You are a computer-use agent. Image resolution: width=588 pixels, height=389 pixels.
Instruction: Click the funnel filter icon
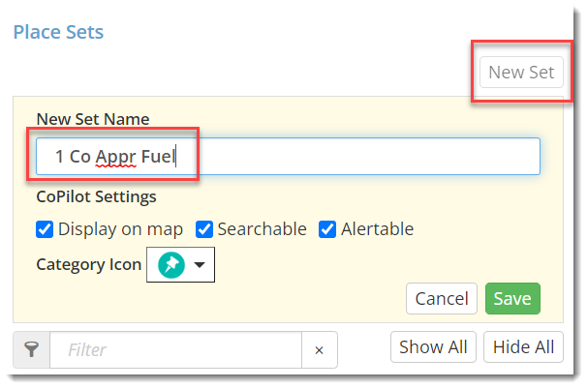[31, 349]
